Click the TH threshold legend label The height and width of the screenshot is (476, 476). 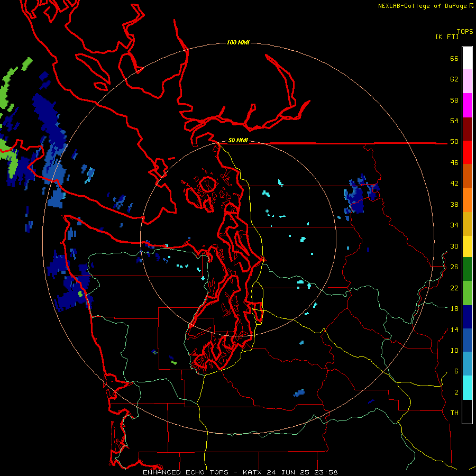click(x=454, y=413)
